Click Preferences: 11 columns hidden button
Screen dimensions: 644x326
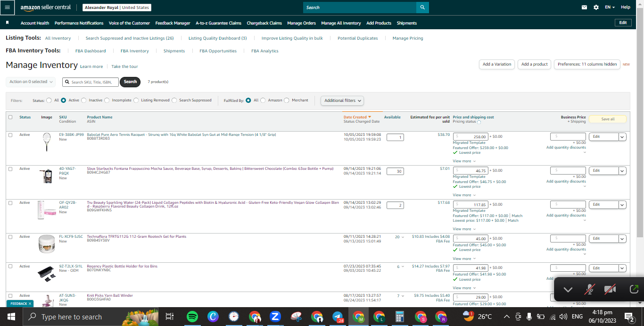587,64
